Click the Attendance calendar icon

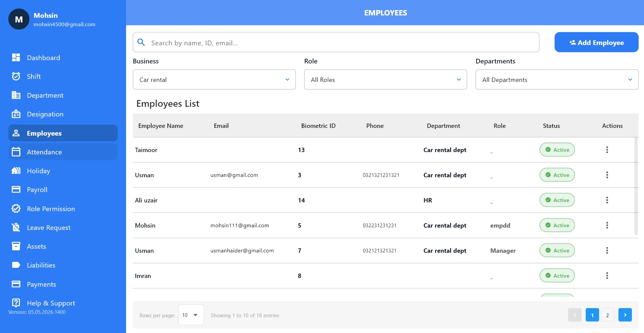click(x=16, y=152)
